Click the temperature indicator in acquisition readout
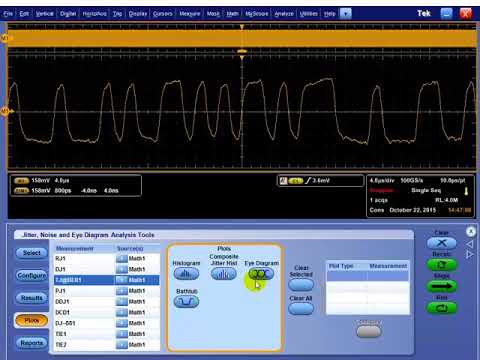Viewport: 480px width, 360px height. [466, 191]
